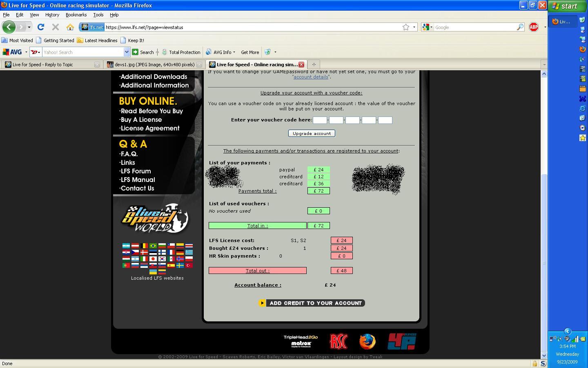588x368 pixels.
Task: Launch Internet Explorer from the quick launch bar
Action: 583,108
